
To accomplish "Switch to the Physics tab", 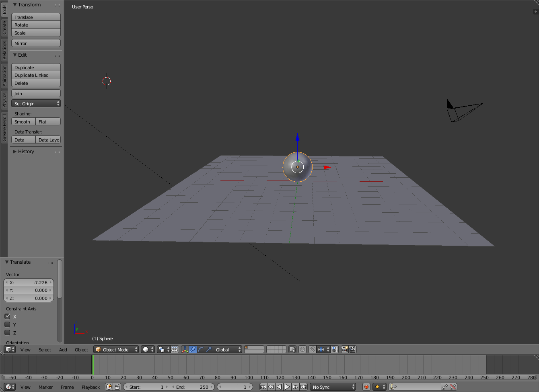I will [4, 99].
